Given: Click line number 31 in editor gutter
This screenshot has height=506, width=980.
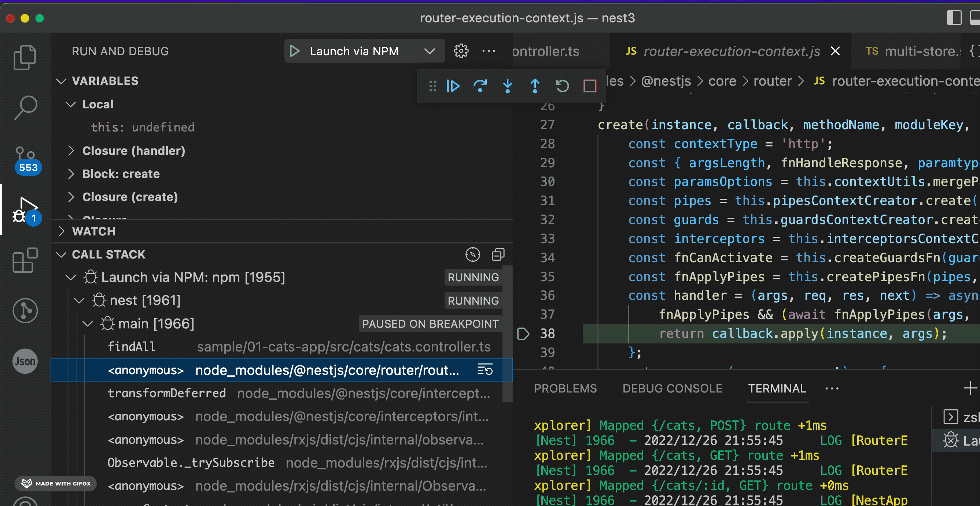Looking at the screenshot, I should click(547, 200).
